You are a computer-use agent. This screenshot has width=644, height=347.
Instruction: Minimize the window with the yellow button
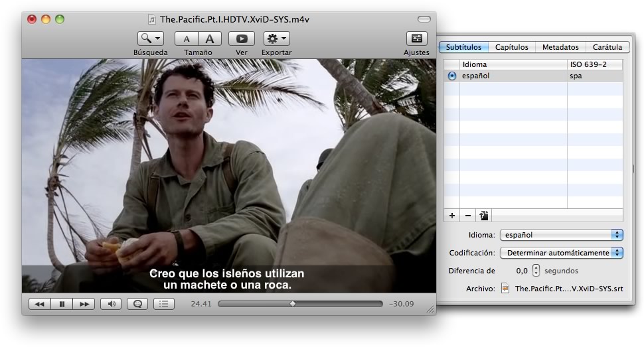(x=46, y=19)
